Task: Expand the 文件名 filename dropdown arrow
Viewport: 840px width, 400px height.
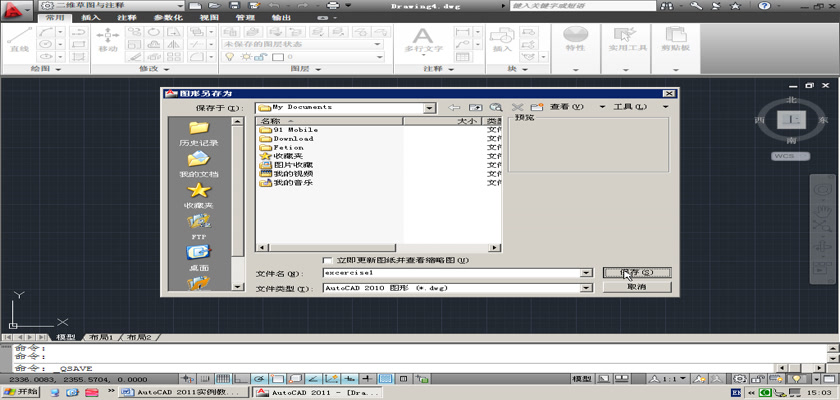Action: tap(587, 273)
